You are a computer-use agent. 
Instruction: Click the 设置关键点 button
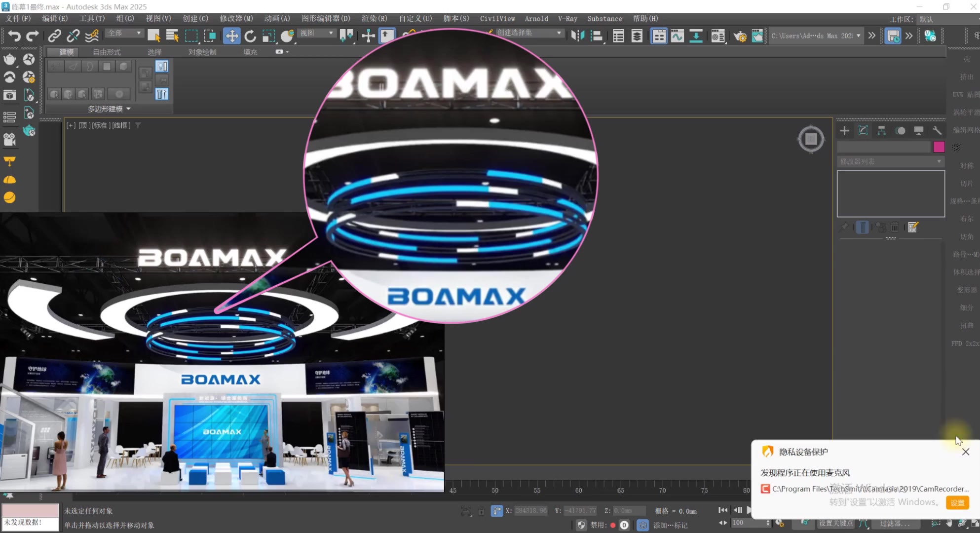(x=836, y=523)
